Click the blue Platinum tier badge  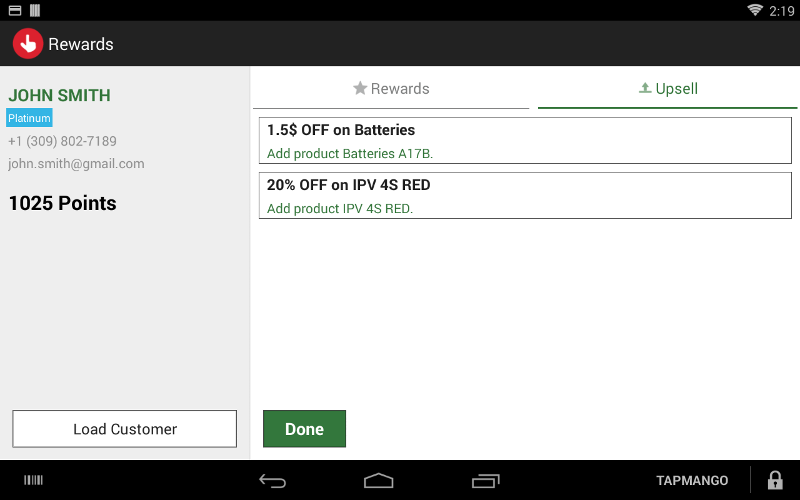click(29, 118)
